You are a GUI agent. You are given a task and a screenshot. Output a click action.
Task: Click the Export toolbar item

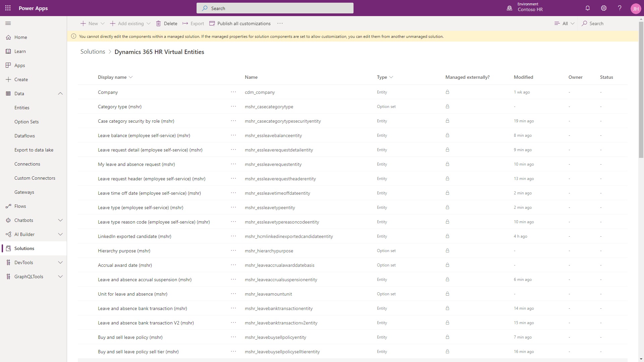click(x=193, y=23)
